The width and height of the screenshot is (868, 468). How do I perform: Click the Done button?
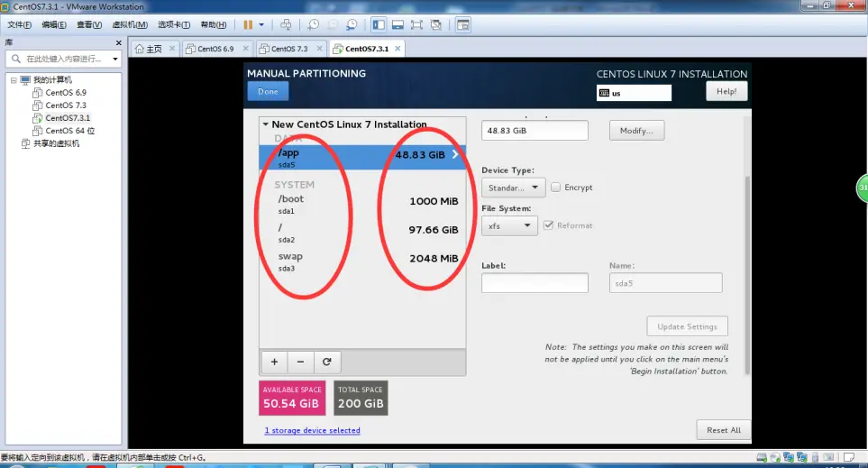point(268,91)
